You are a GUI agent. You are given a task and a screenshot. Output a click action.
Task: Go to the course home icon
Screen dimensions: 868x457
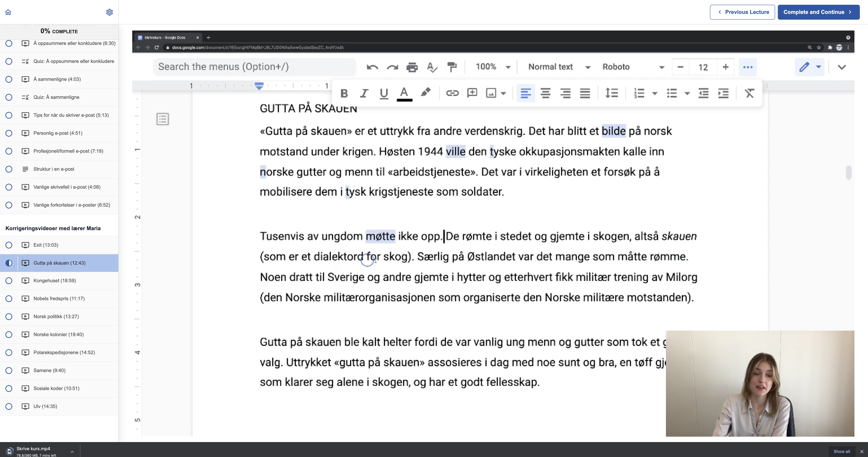[8, 12]
